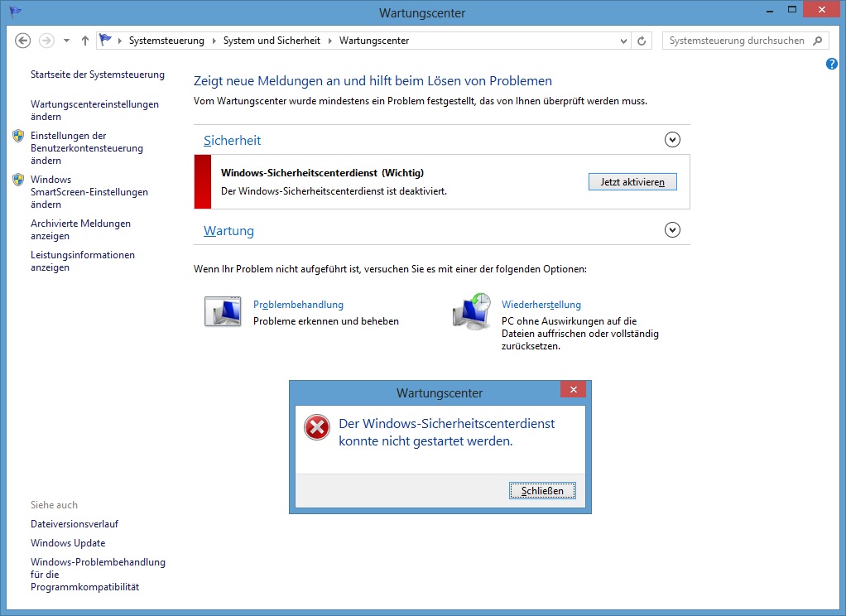Open Einstellungen der Benutzerkontensteuerung ändern
The image size is (846, 616).
tap(86, 148)
